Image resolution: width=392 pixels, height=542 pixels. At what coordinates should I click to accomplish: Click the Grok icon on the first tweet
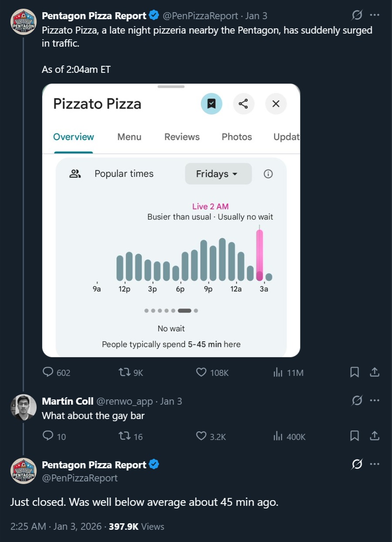tap(357, 15)
